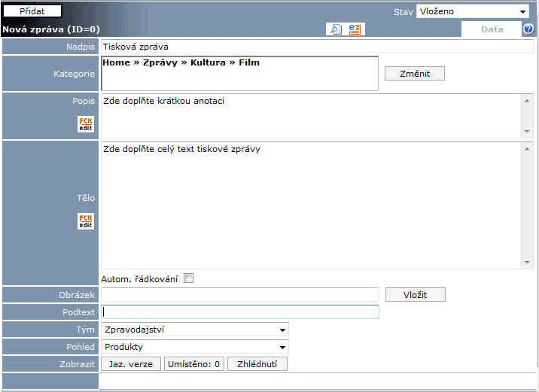Click the page preview magnifier icon

point(336,29)
